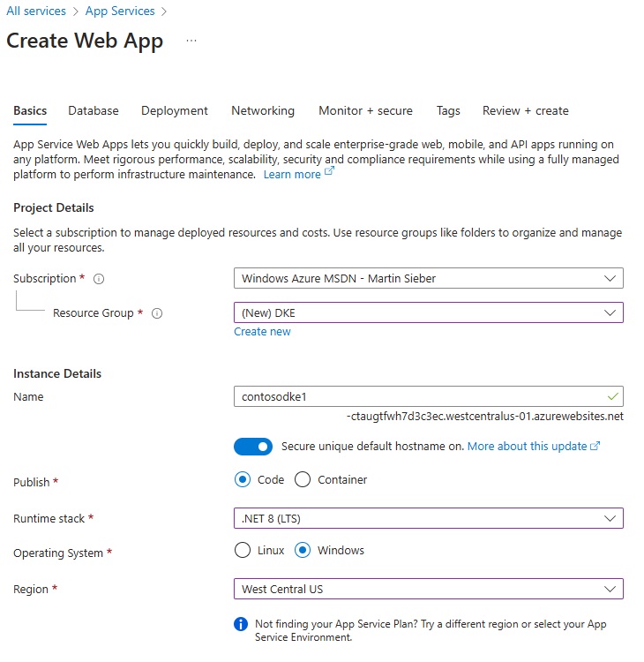Click the Create new resource group link
Viewport: 644px width, 662px height.
[x=262, y=332]
